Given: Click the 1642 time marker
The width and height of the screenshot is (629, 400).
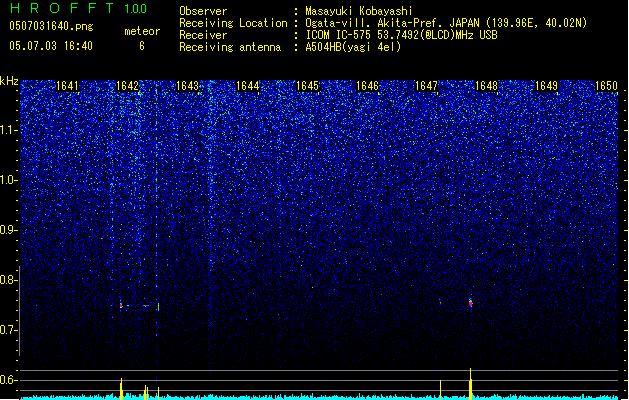Looking at the screenshot, I should pyautogui.click(x=127, y=85).
